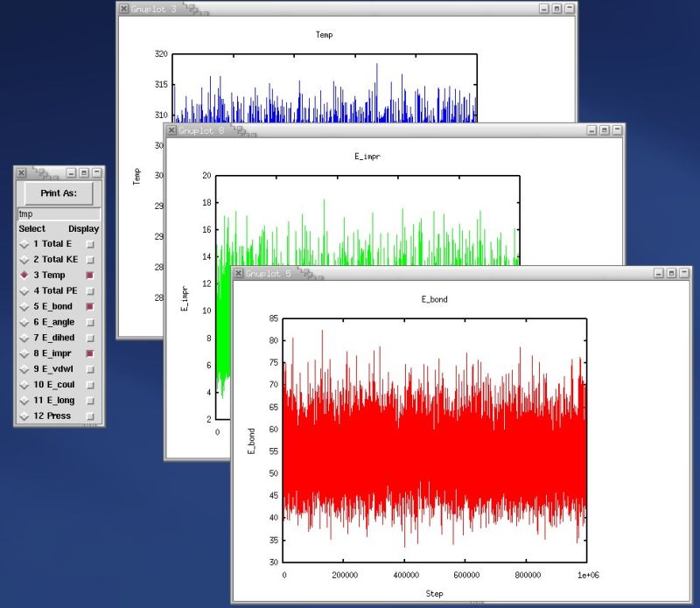Enable the Display checkbox for Total E
Image resolution: width=700 pixels, height=608 pixels.
88,243
